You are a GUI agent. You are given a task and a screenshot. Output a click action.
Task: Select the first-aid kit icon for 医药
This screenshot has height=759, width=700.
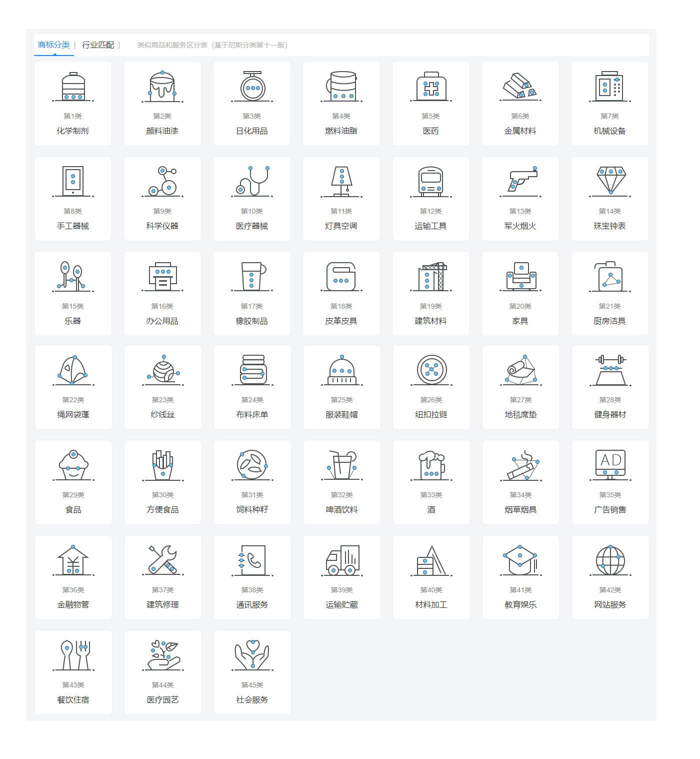(431, 87)
